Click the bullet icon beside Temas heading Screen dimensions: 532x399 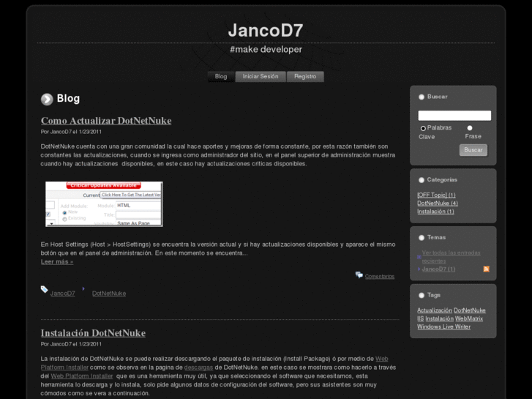tap(422, 238)
